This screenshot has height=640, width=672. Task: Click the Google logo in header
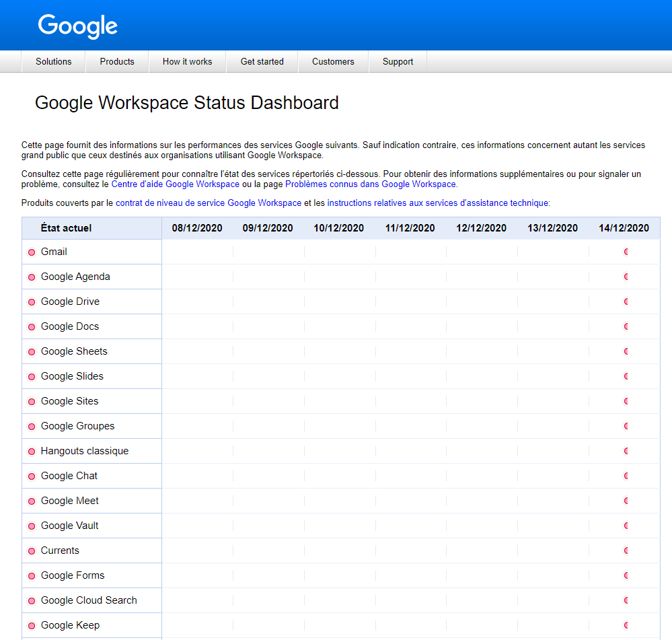coord(77,26)
